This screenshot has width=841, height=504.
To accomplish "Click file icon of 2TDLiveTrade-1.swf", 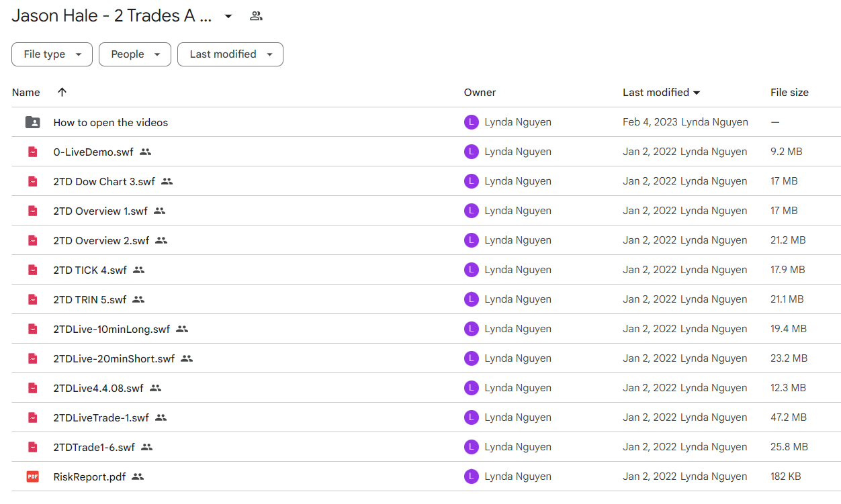I will click(32, 417).
